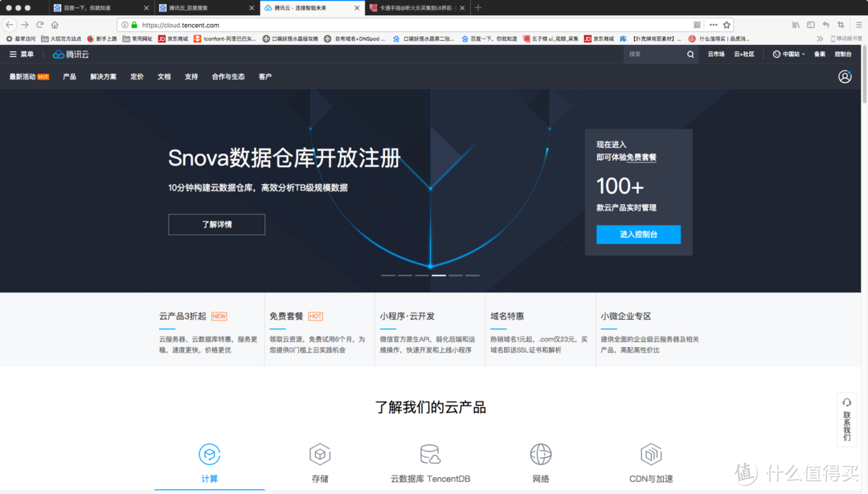Open the 客户 nav item

point(265,77)
